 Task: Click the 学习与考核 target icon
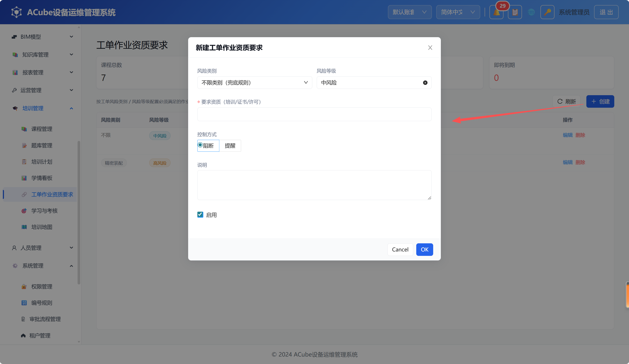[x=24, y=211]
